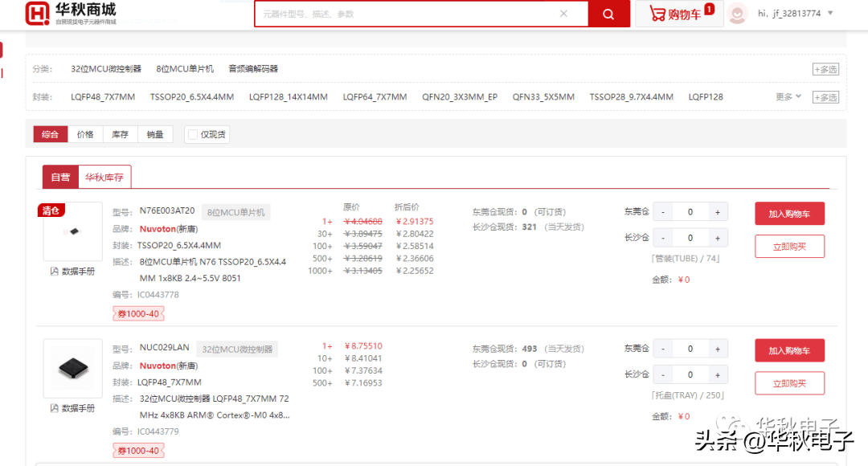Expand 更多 package options
868x466 pixels.
pos(788,97)
